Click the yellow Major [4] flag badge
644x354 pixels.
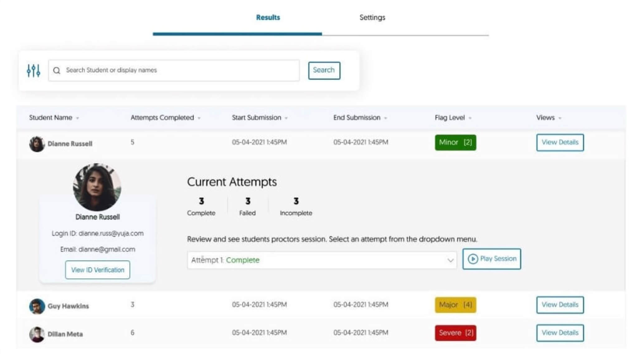pos(455,305)
